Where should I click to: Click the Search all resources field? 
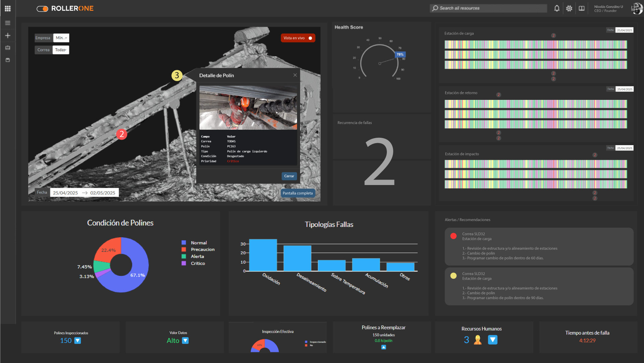click(488, 8)
